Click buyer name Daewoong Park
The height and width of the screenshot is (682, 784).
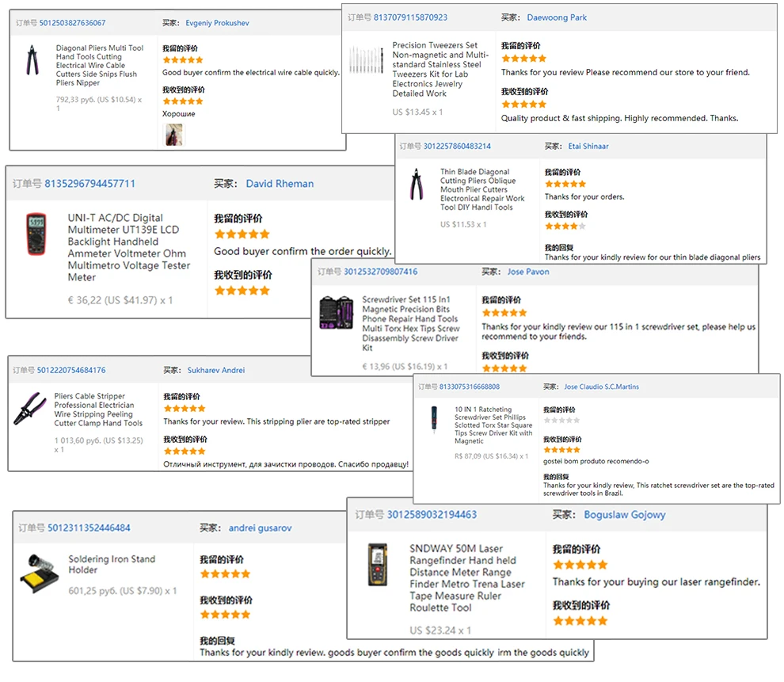click(557, 17)
